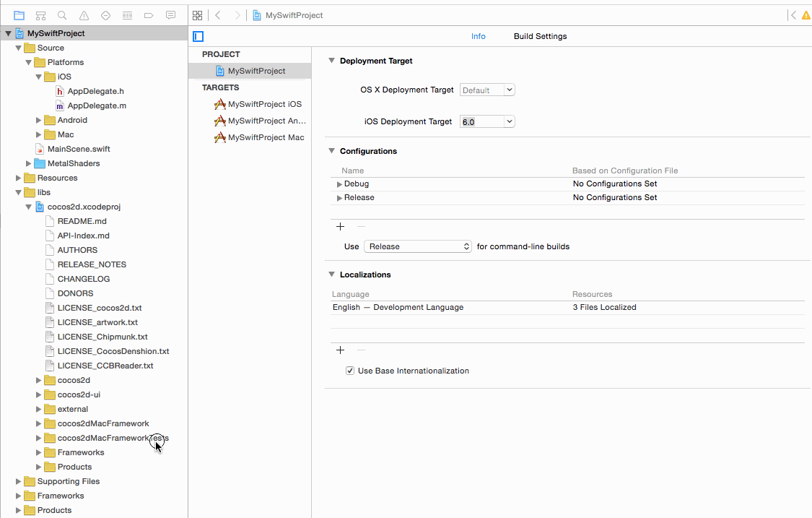Go forward with the right arrow
This screenshot has height=518, width=812.
(237, 16)
